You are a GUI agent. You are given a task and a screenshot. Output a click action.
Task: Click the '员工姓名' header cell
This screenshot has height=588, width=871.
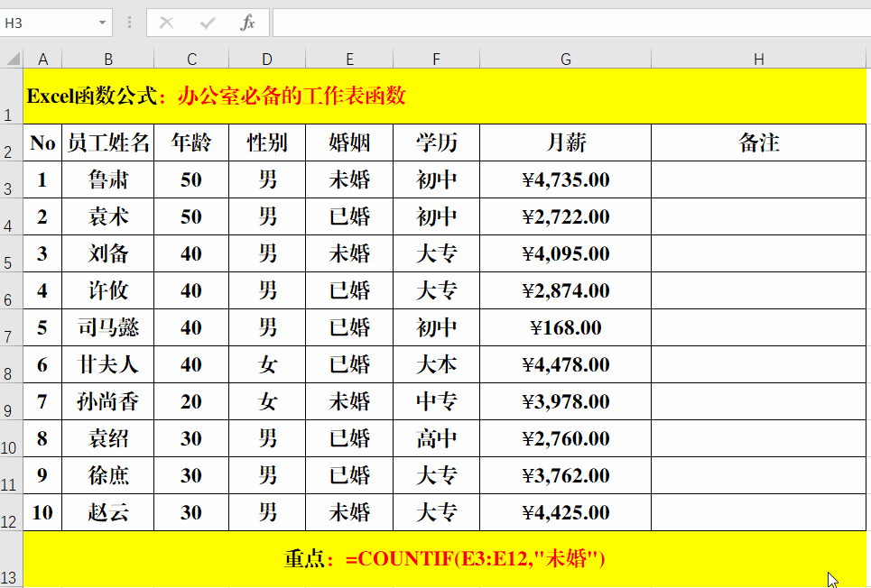tap(107, 142)
